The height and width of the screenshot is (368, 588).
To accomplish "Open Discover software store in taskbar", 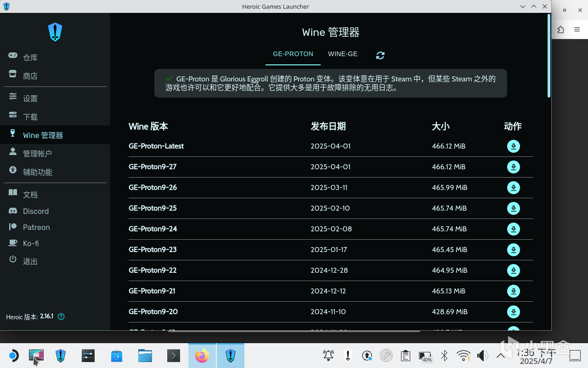I will [117, 356].
